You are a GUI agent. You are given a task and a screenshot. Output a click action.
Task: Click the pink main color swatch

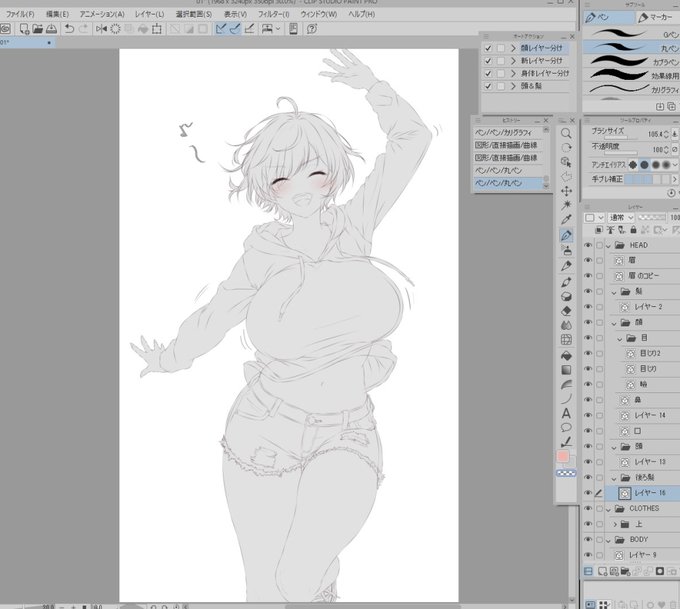tap(563, 456)
